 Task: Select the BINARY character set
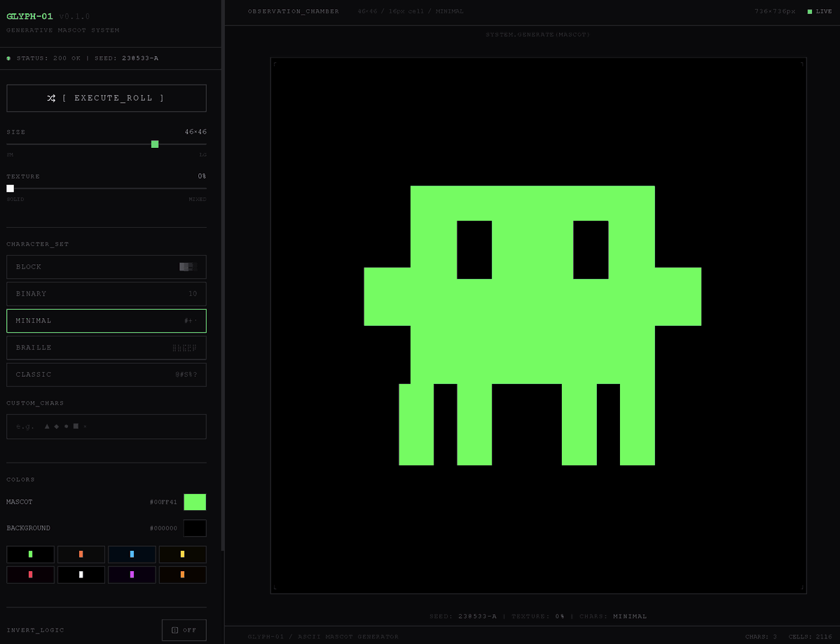(106, 294)
